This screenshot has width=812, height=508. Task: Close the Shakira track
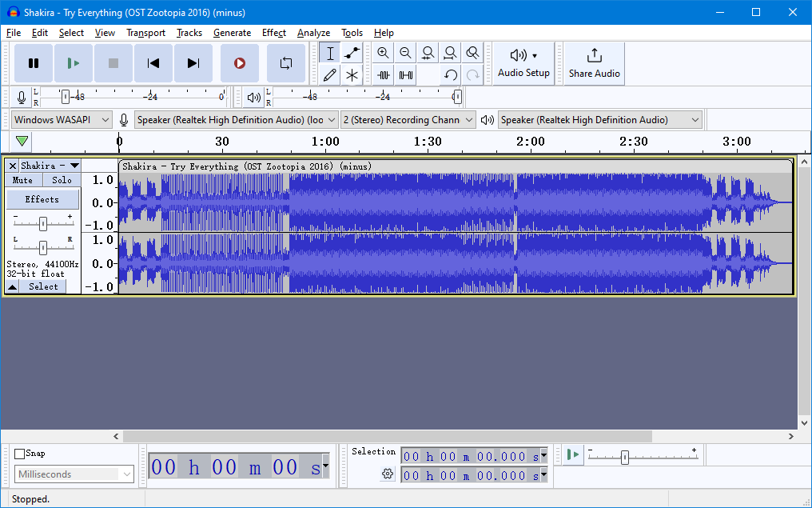tap(13, 166)
